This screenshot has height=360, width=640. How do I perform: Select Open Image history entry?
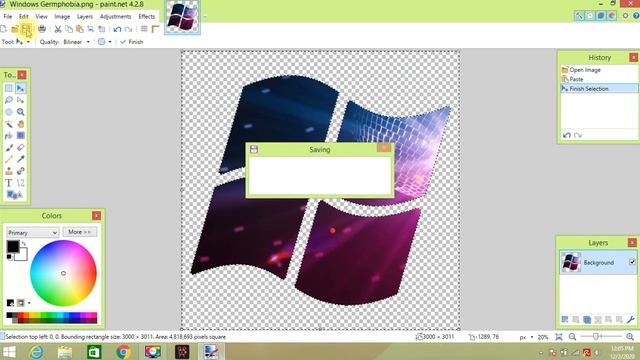coord(599,70)
